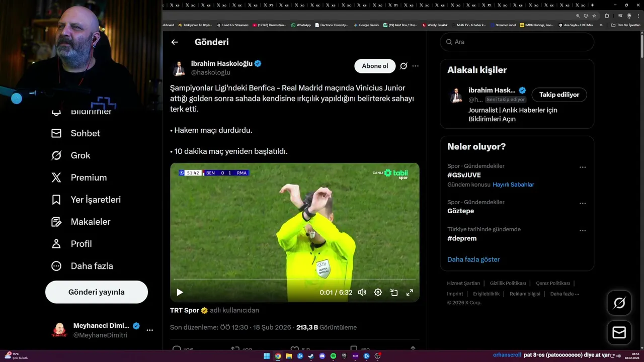Viewport: 644px width, 362px height.
Task: Open more options for #deprem trend
Action: click(583, 230)
